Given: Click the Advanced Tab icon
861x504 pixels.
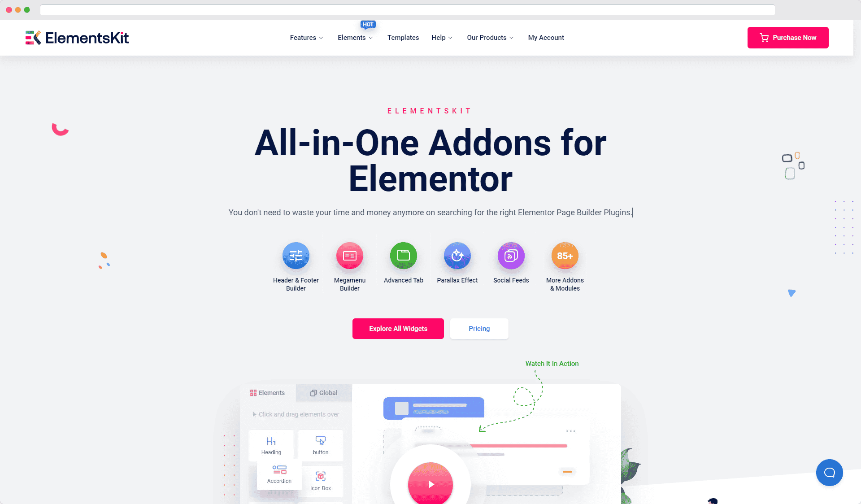Looking at the screenshot, I should coord(403,256).
